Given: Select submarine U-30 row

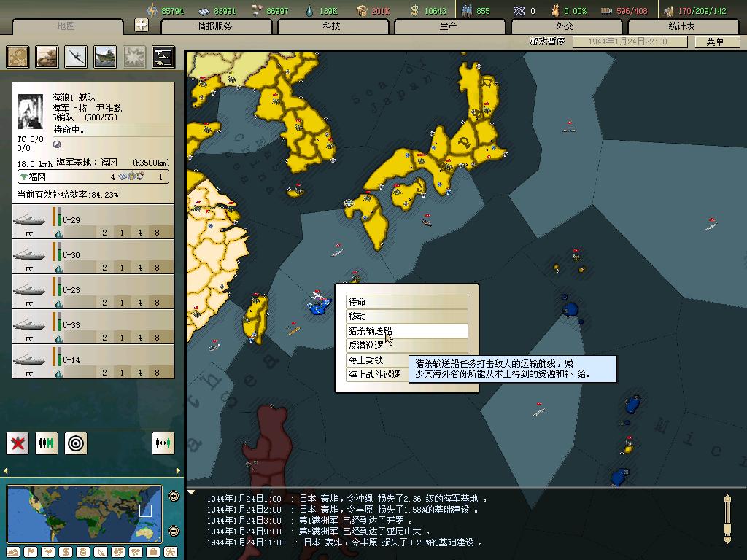Looking at the screenshot, I should (93, 257).
